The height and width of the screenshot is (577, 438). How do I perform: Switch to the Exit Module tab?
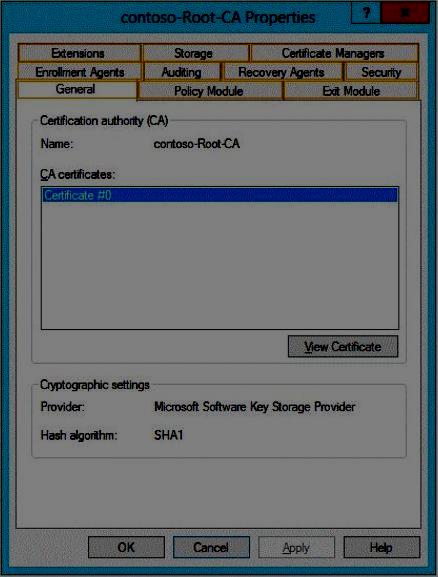coord(352,91)
